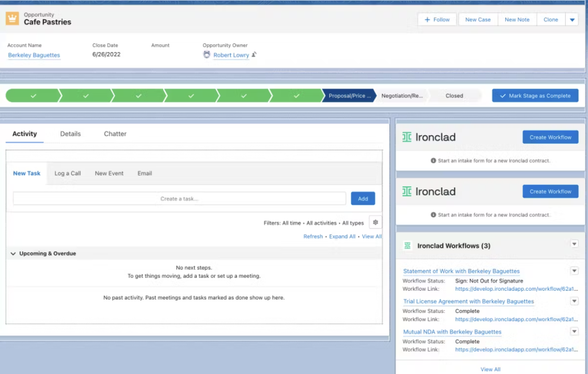The height and width of the screenshot is (374, 588).
Task: Click Mark Stage as Complete
Action: [x=535, y=96]
